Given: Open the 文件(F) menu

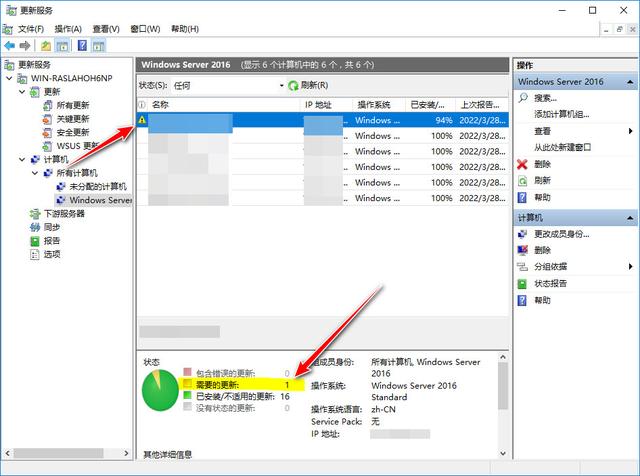Looking at the screenshot, I should [31, 29].
